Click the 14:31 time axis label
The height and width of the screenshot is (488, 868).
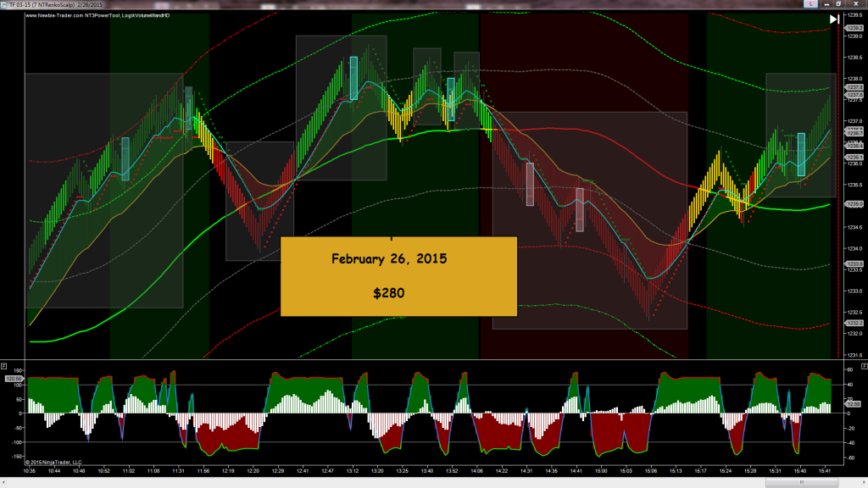[526, 471]
